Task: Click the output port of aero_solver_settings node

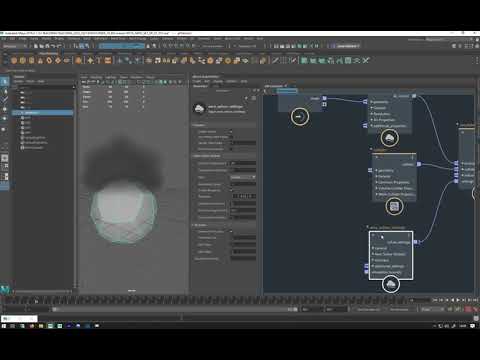Action: 416,242
